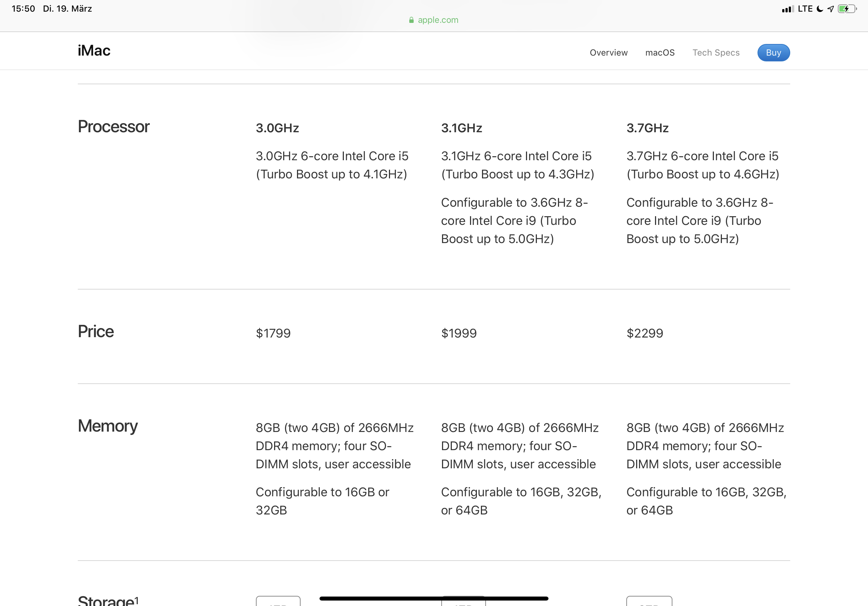Image resolution: width=868 pixels, height=606 pixels.
Task: Click the 3.7GHz 6-core Intel Core i5 description
Action: (703, 165)
